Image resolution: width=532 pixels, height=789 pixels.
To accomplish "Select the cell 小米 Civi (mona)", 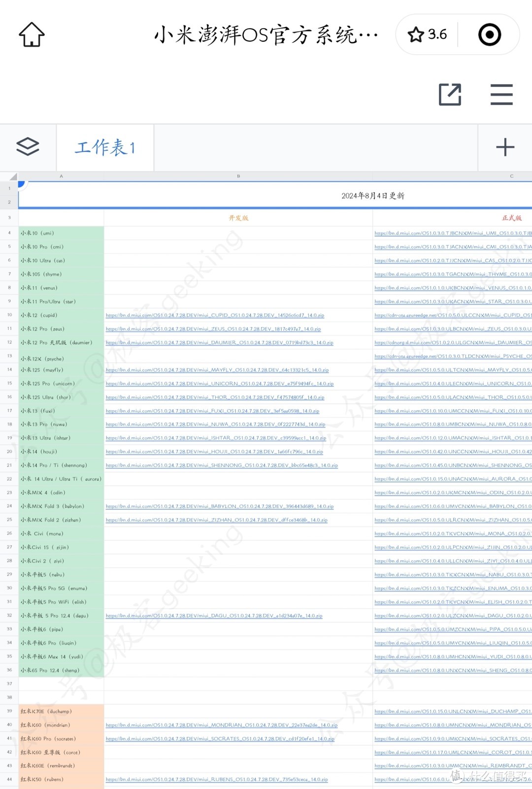I will tap(61, 534).
